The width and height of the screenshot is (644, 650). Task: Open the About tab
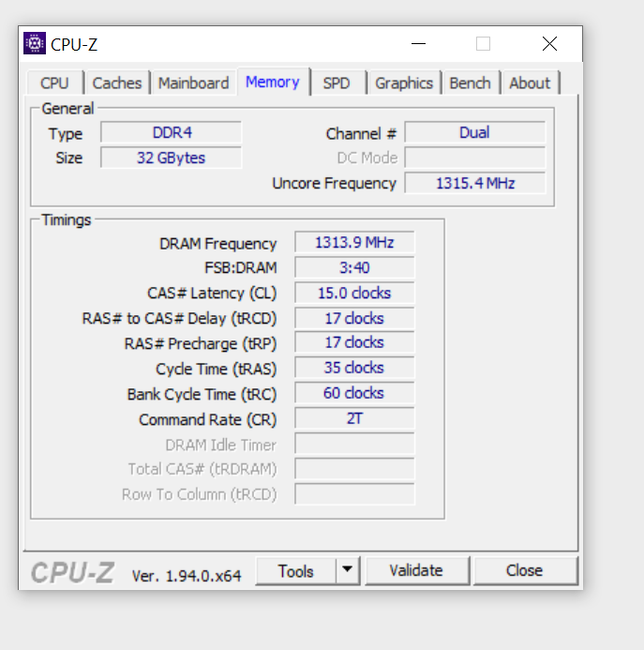530,83
